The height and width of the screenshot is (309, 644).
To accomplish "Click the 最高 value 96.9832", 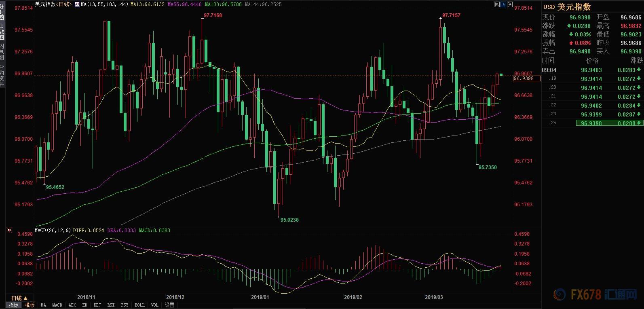I will 631,26.
